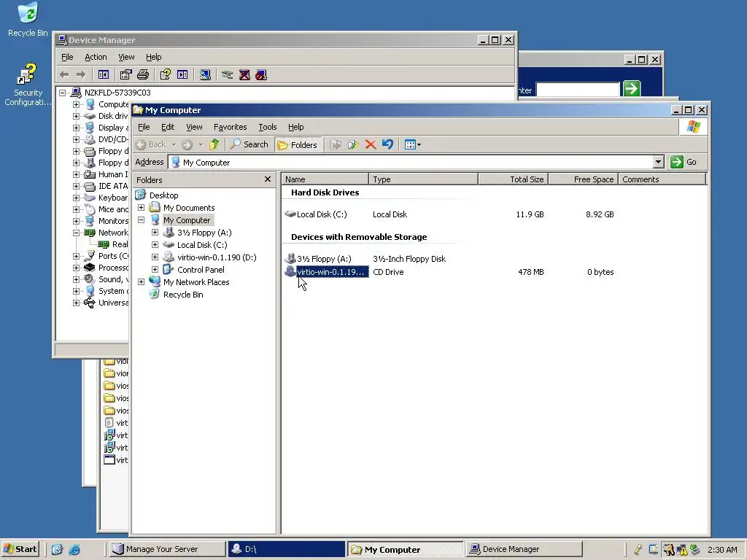Click Uninstall icon in Device Manager toolbar

(244, 75)
